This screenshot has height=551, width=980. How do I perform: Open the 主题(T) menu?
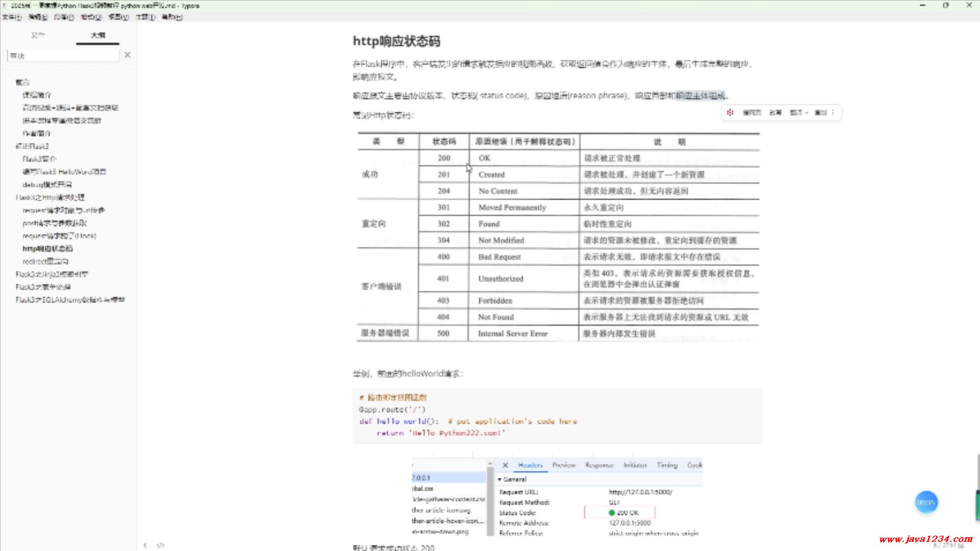click(145, 17)
